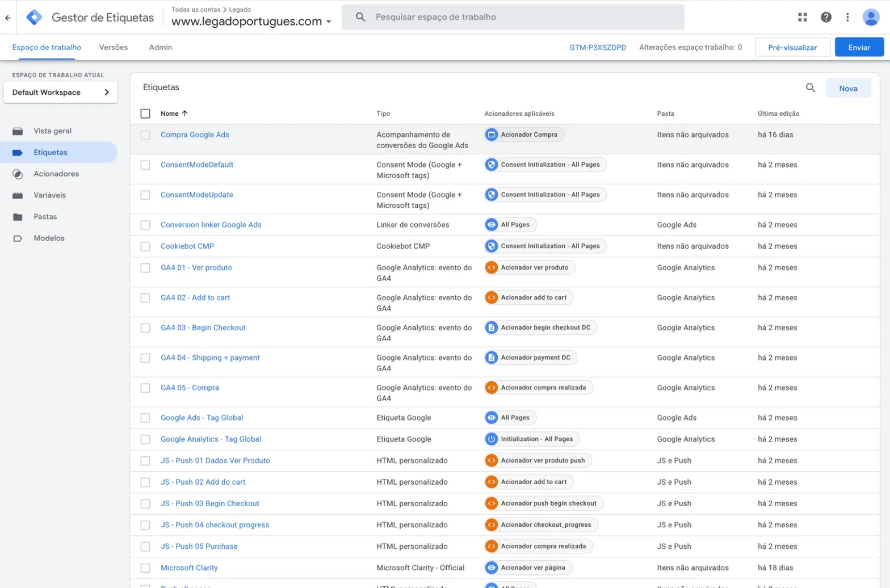Expand the Default Workspace selector

coord(61,93)
